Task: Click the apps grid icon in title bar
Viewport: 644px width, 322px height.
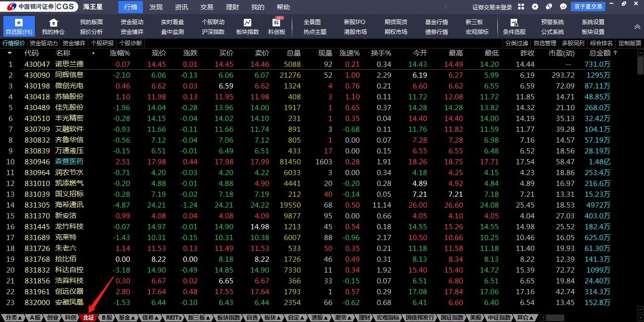Action: tap(521, 7)
